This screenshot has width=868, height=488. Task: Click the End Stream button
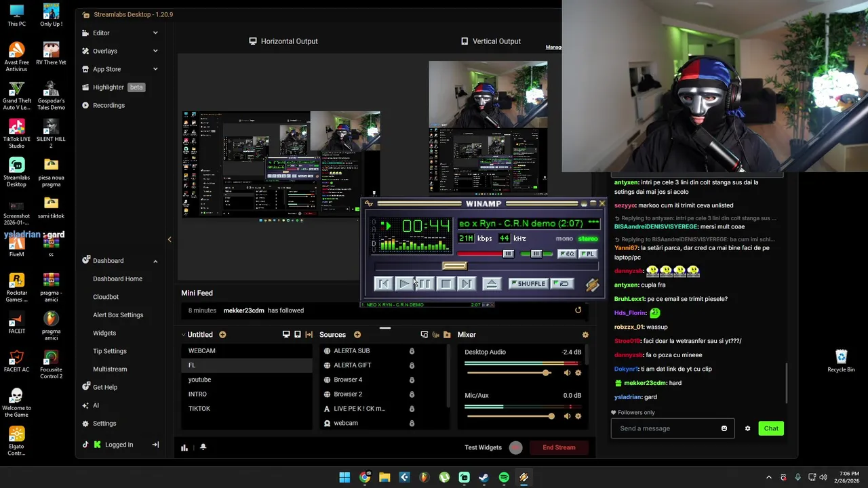[559, 447]
